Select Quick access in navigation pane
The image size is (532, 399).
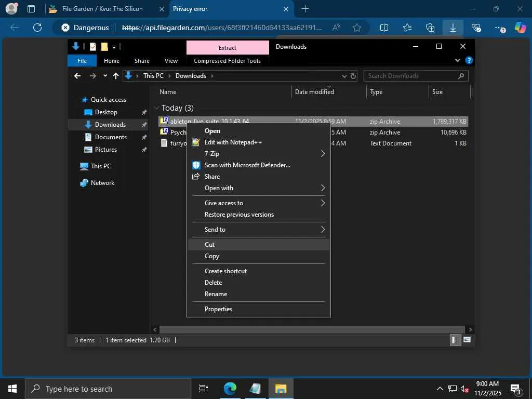point(108,99)
